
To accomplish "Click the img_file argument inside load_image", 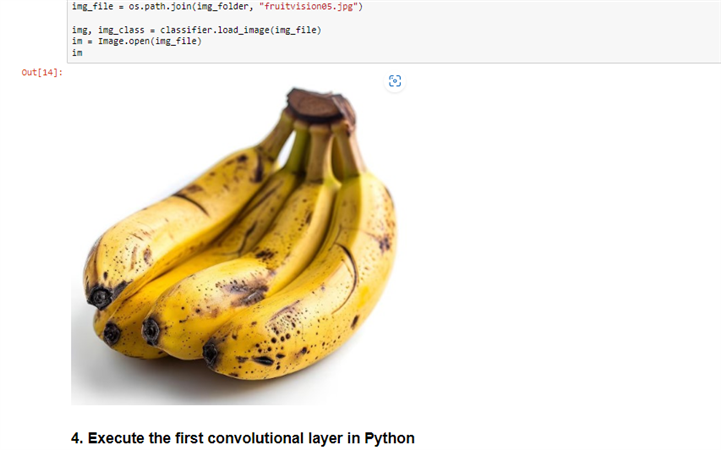I will coord(294,30).
